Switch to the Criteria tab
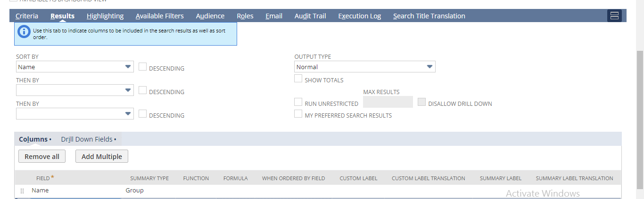The image size is (644, 199). (27, 16)
